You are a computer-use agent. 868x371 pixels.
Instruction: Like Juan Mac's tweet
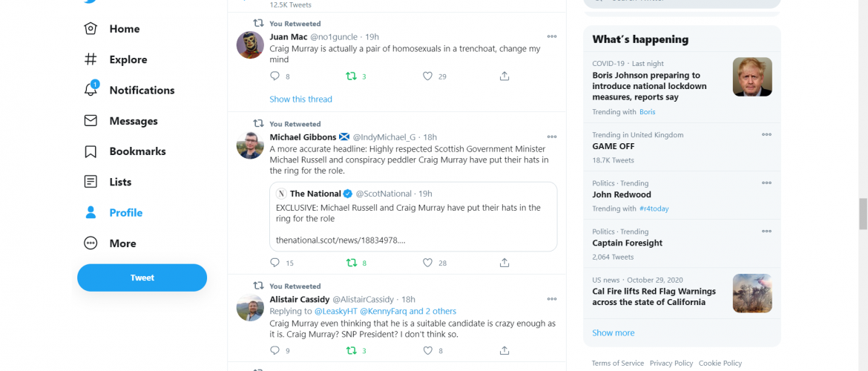click(x=427, y=76)
